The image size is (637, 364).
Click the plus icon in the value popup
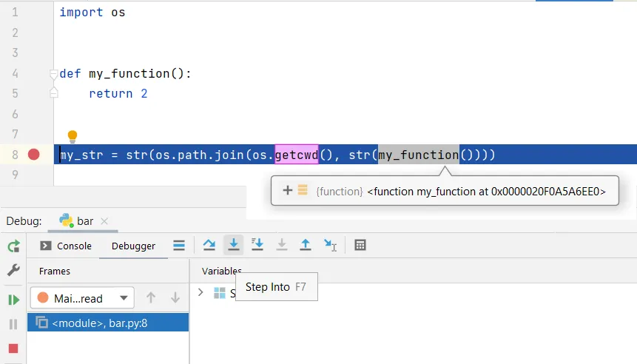click(288, 190)
